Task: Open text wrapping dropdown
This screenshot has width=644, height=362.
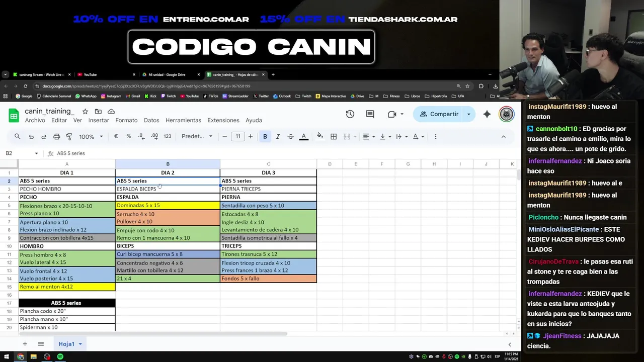Action: pos(401,136)
